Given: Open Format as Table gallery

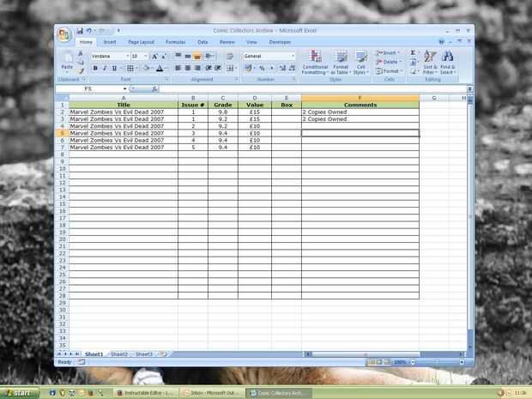Looking at the screenshot, I should click(341, 62).
